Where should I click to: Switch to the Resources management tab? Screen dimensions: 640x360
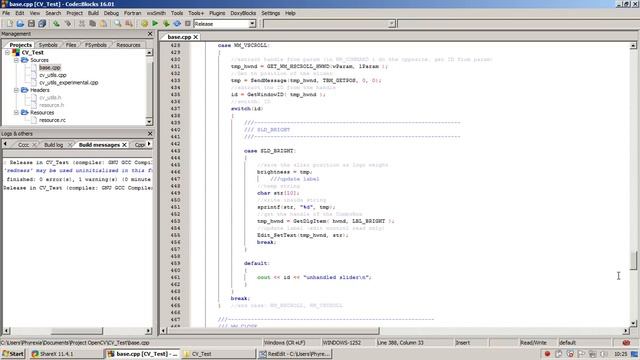(x=128, y=45)
